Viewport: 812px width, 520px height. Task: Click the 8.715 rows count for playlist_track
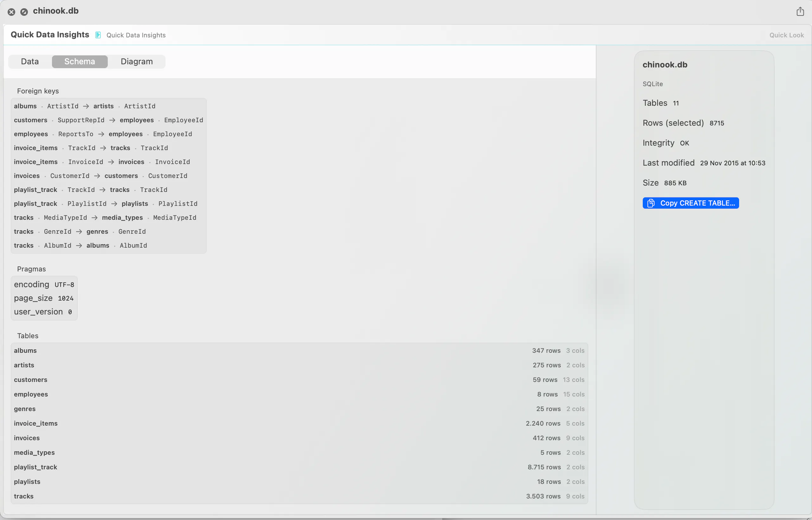pyautogui.click(x=544, y=467)
